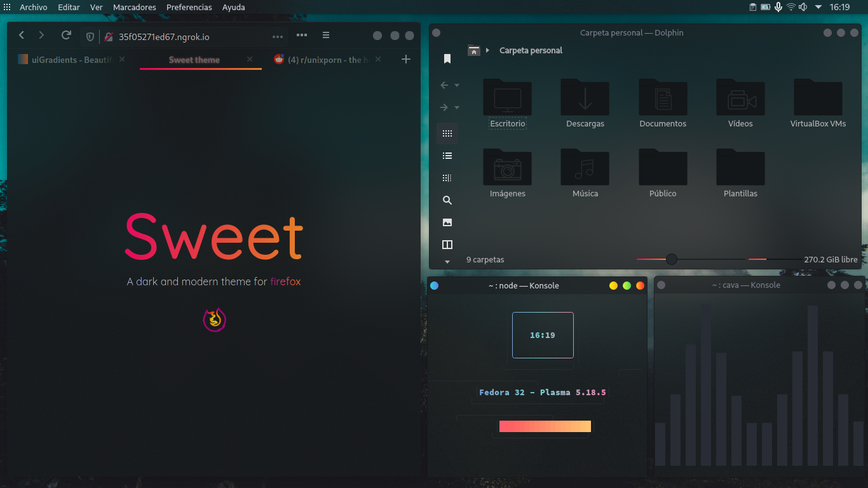Click the insecure connection icon in address bar

(109, 37)
